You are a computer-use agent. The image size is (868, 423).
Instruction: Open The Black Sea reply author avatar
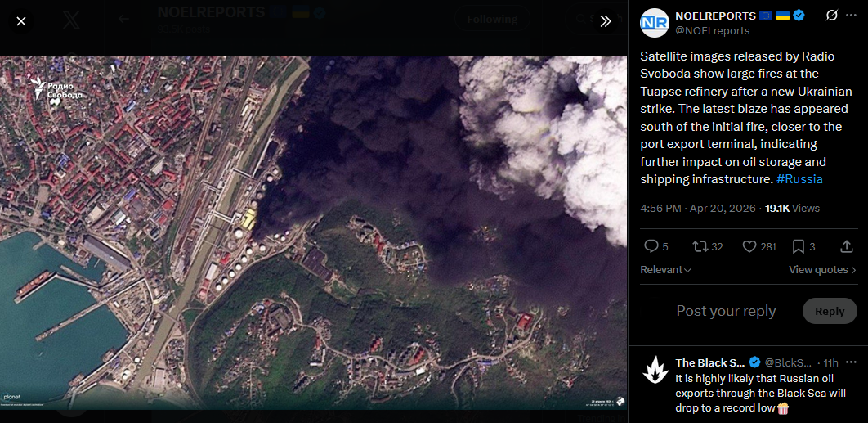655,369
